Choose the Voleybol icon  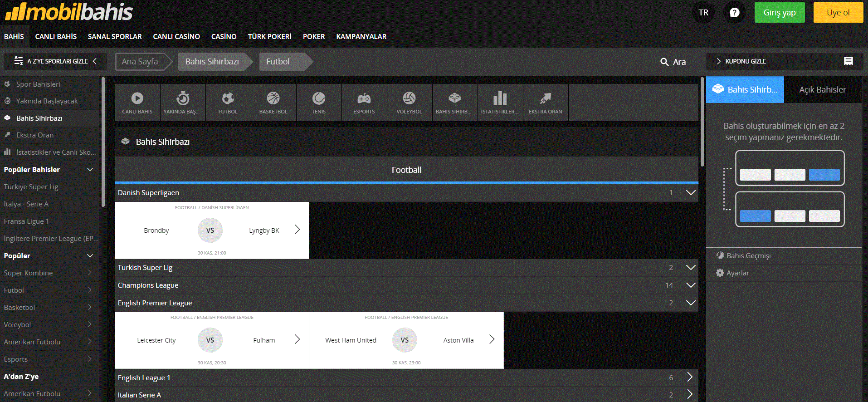click(x=410, y=103)
